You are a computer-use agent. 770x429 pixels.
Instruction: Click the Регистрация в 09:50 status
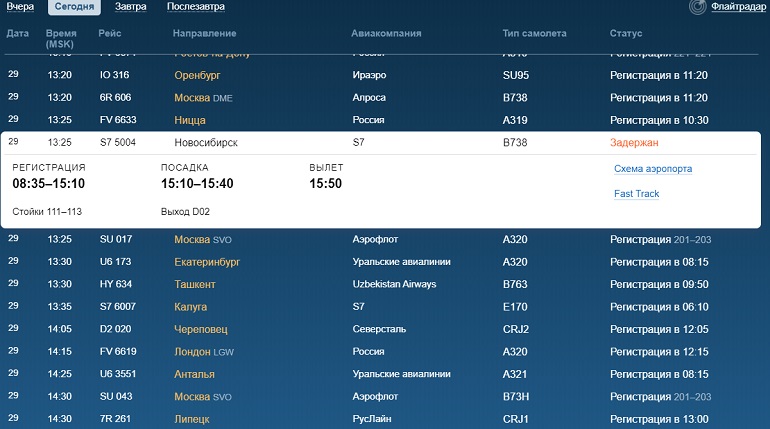pyautogui.click(x=659, y=284)
